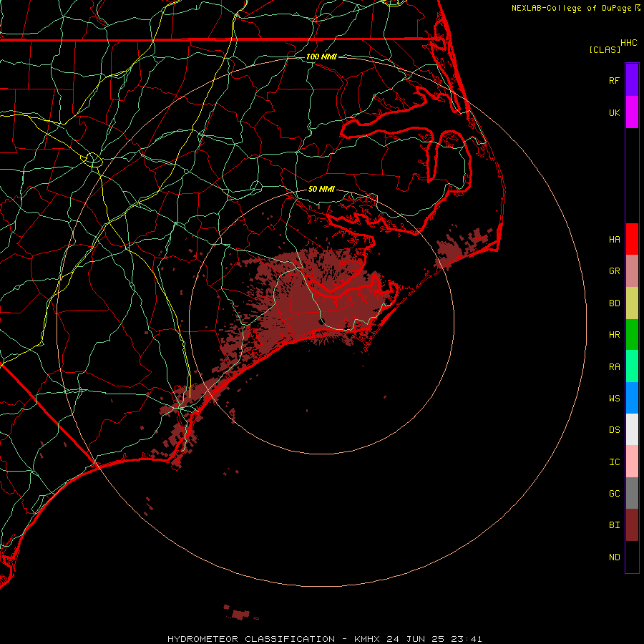644x644 pixels.
Task: Click the HR legend label
Action: pyautogui.click(x=615, y=335)
